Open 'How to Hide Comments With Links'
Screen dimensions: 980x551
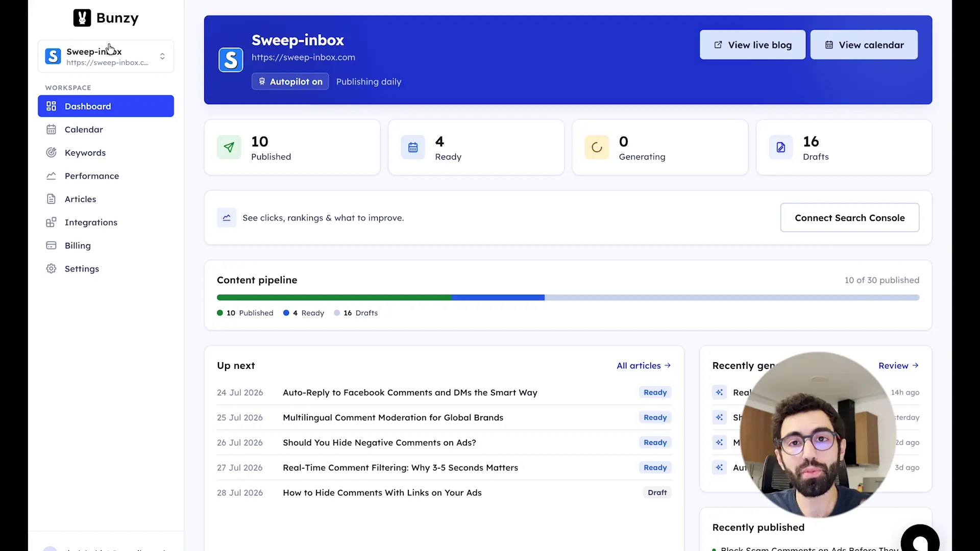pos(382,493)
